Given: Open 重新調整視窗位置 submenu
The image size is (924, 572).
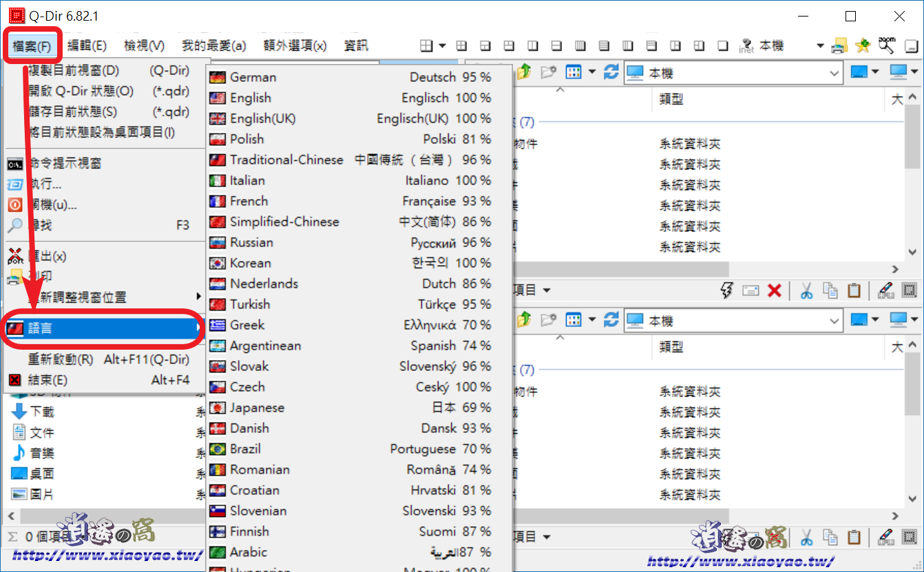Looking at the screenshot, I should (105, 297).
